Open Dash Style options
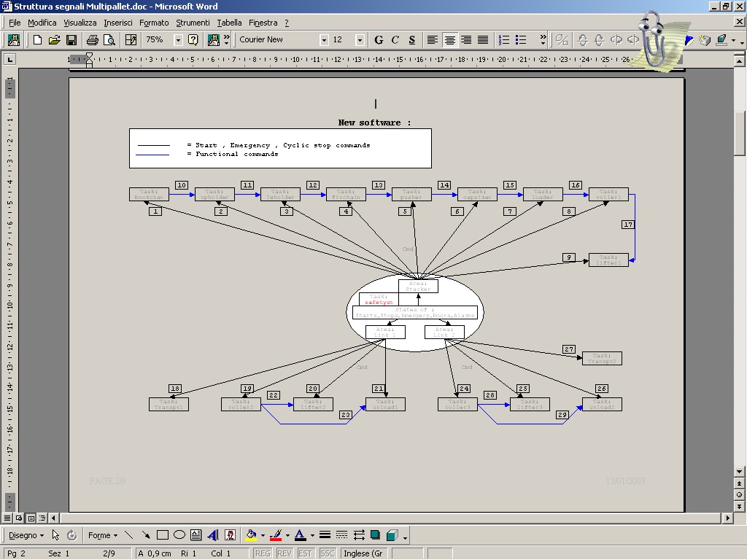The width and height of the screenshot is (747, 560). click(x=341, y=535)
